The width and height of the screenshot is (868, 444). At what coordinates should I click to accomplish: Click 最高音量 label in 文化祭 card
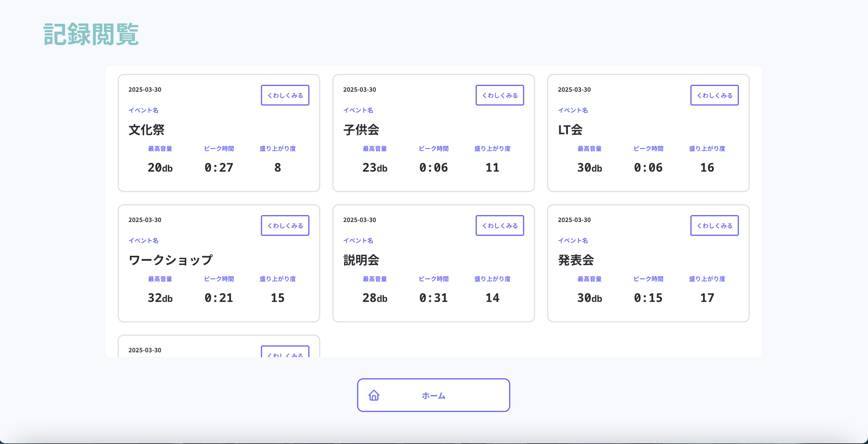(x=160, y=149)
